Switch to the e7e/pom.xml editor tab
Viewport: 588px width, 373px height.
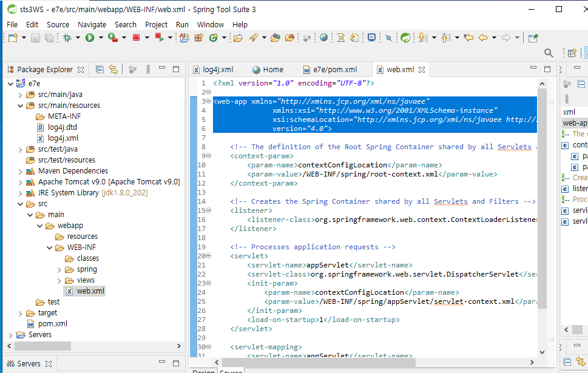(330, 69)
